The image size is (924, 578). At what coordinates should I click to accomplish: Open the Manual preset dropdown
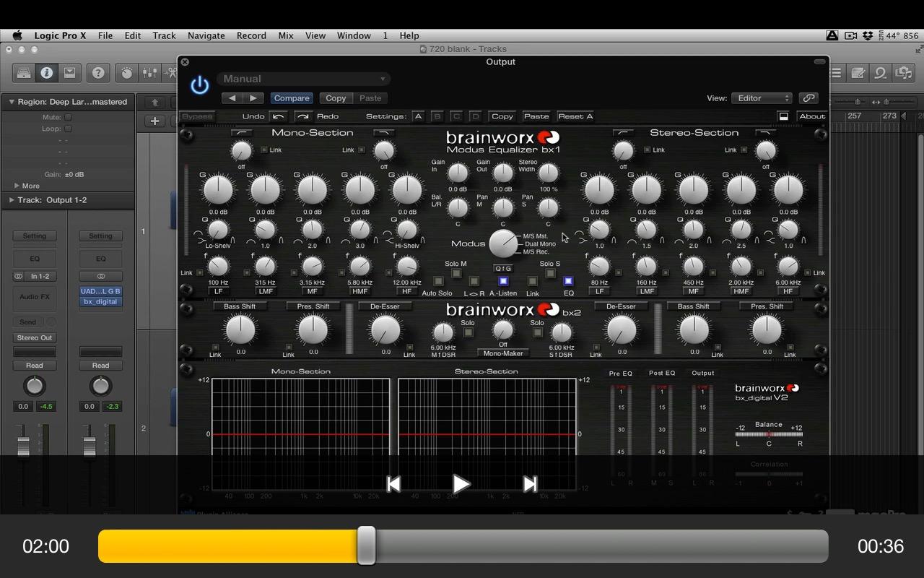click(304, 79)
